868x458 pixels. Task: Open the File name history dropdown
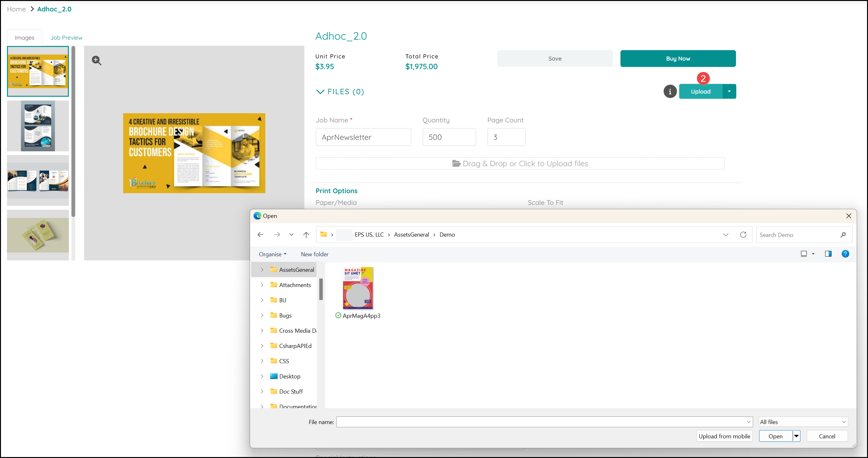748,422
